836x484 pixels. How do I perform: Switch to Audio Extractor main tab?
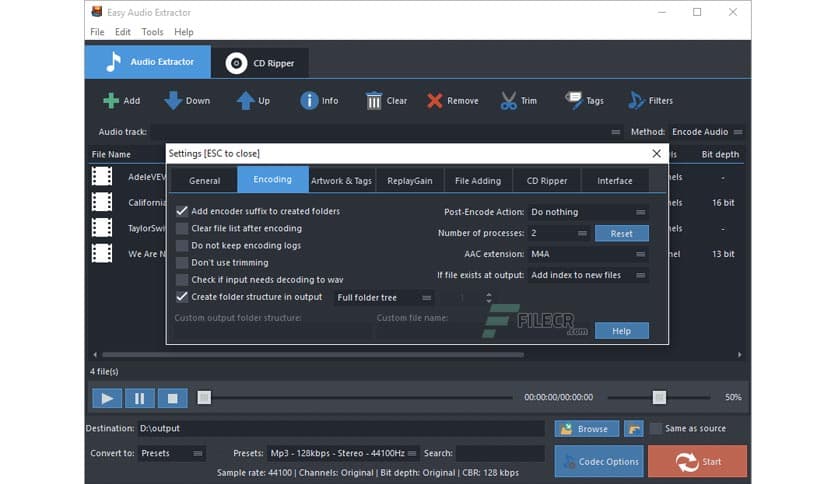pos(148,62)
